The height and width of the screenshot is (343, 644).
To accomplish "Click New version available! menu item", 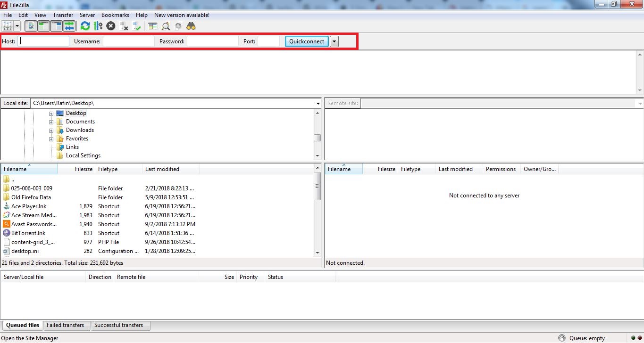I will pos(182,15).
